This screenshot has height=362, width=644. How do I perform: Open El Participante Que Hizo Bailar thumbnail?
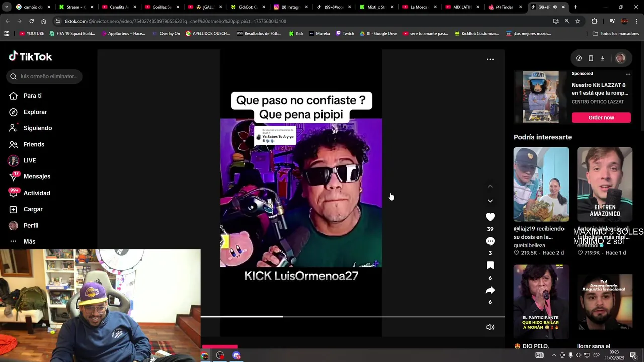541,302
